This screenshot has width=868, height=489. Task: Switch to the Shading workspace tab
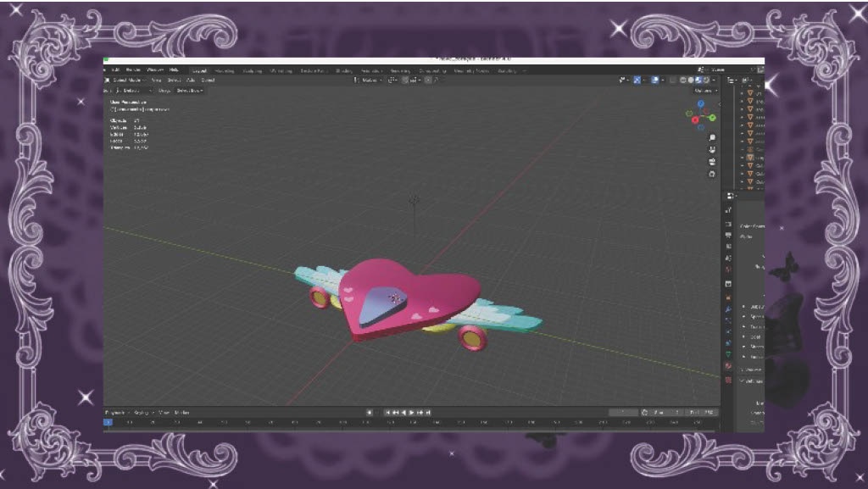click(x=344, y=71)
